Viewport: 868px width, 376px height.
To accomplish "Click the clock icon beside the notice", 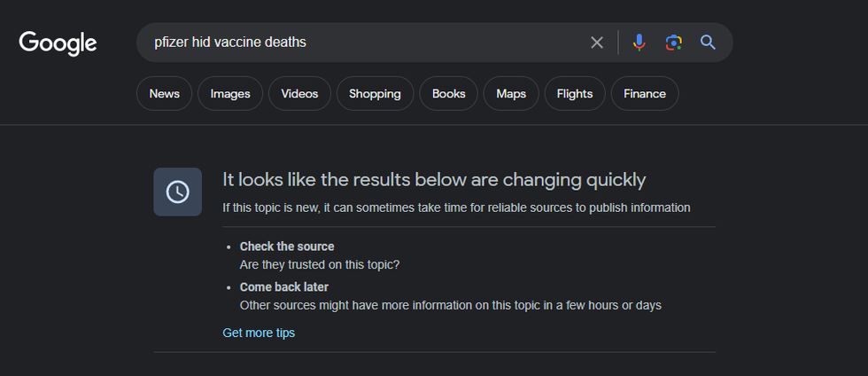I will (177, 192).
